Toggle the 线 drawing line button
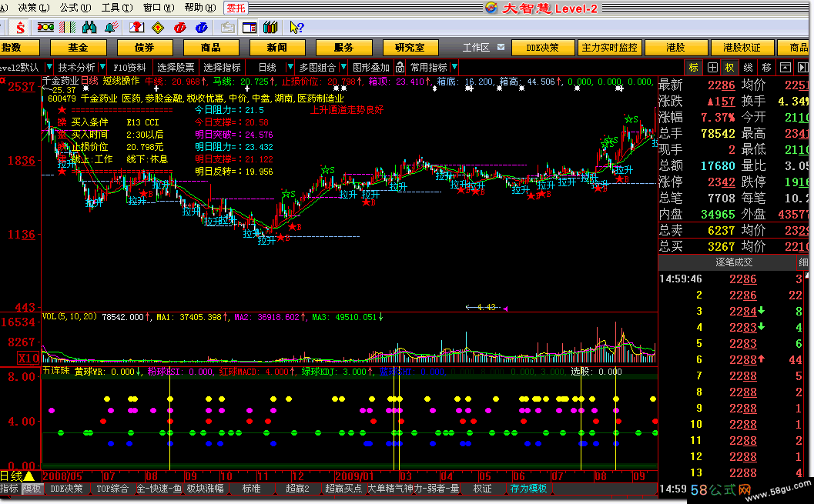The width and height of the screenshot is (814, 504). coord(748,68)
